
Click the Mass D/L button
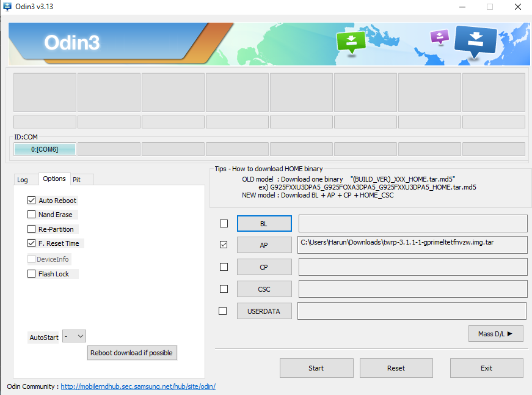pyautogui.click(x=496, y=334)
